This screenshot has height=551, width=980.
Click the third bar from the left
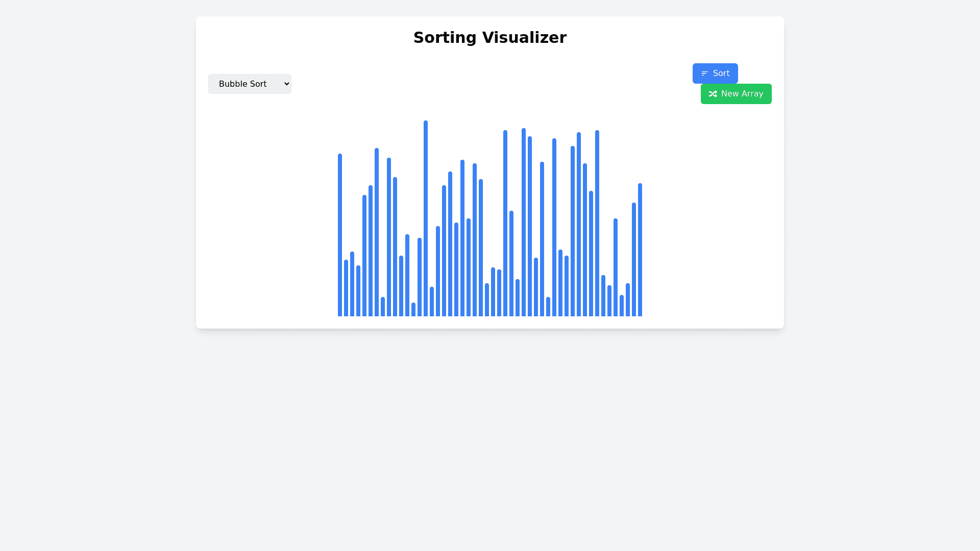[x=352, y=284]
